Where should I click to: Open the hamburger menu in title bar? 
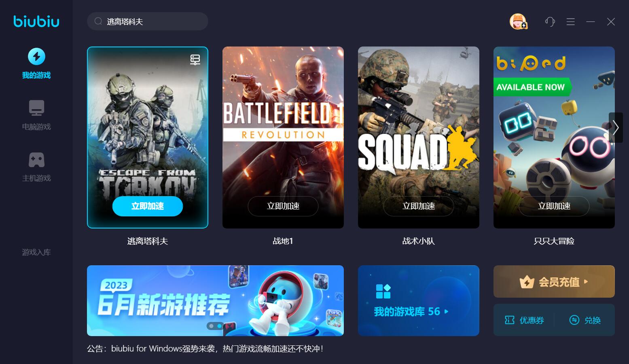(570, 22)
